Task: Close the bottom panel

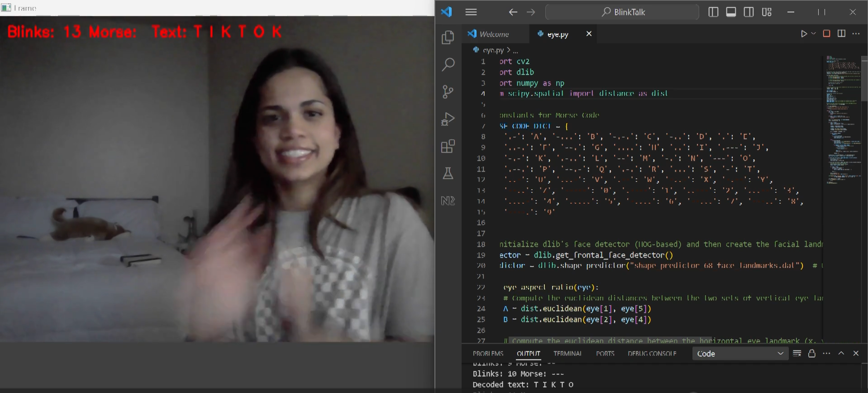Action: [x=856, y=353]
